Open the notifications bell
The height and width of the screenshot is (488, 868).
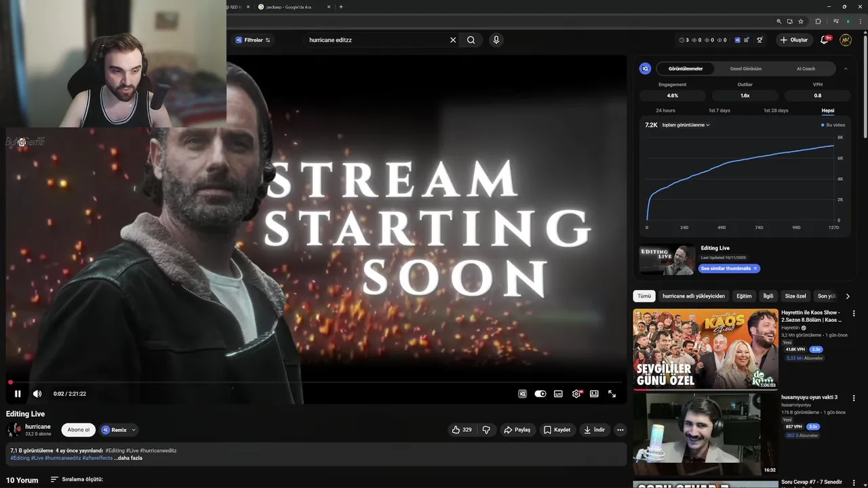825,40
